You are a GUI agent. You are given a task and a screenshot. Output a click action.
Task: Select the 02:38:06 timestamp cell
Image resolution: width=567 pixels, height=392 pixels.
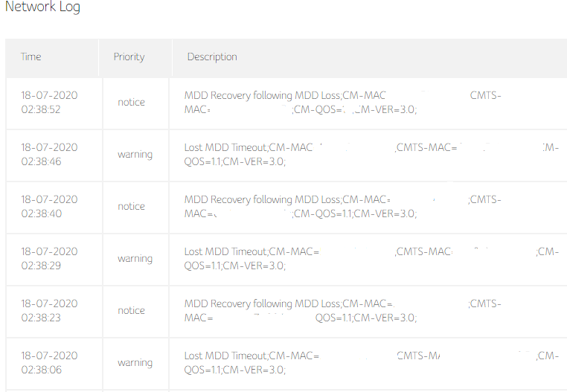coord(49,363)
